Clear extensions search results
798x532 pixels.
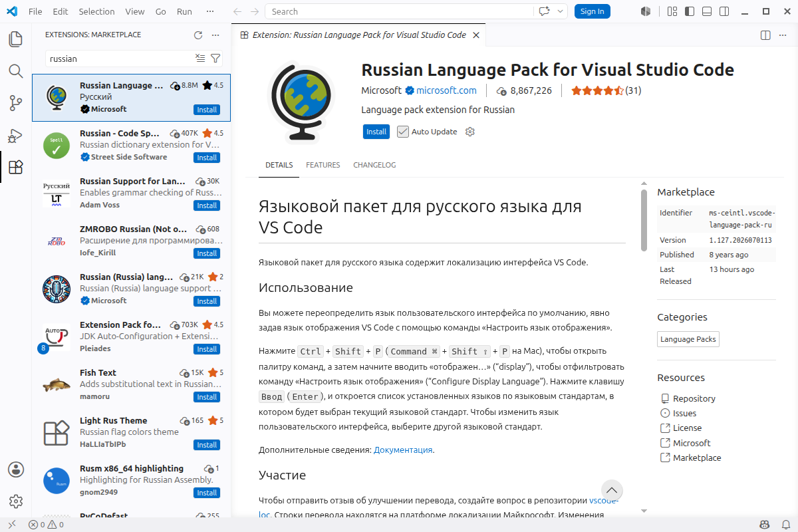click(x=200, y=59)
